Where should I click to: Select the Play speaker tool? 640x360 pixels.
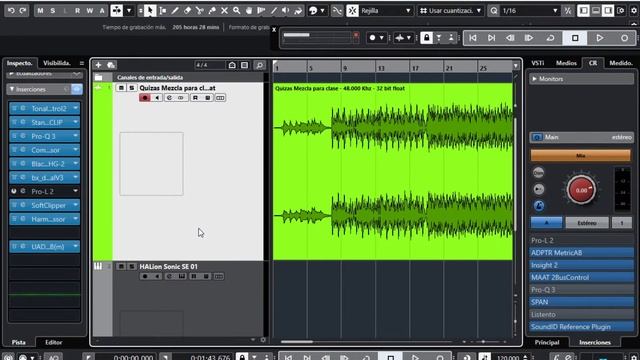(x=286, y=11)
